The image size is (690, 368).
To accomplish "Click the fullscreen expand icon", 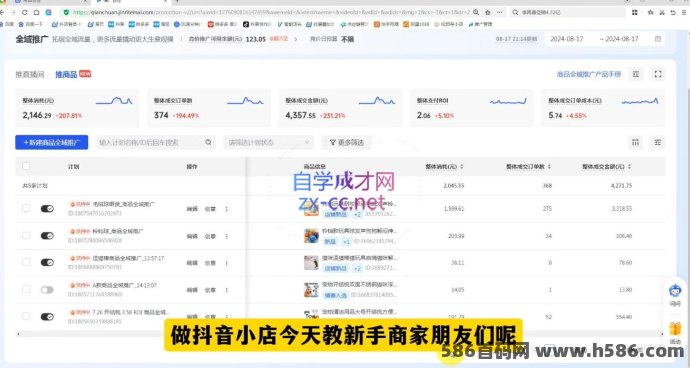I will point(658,74).
